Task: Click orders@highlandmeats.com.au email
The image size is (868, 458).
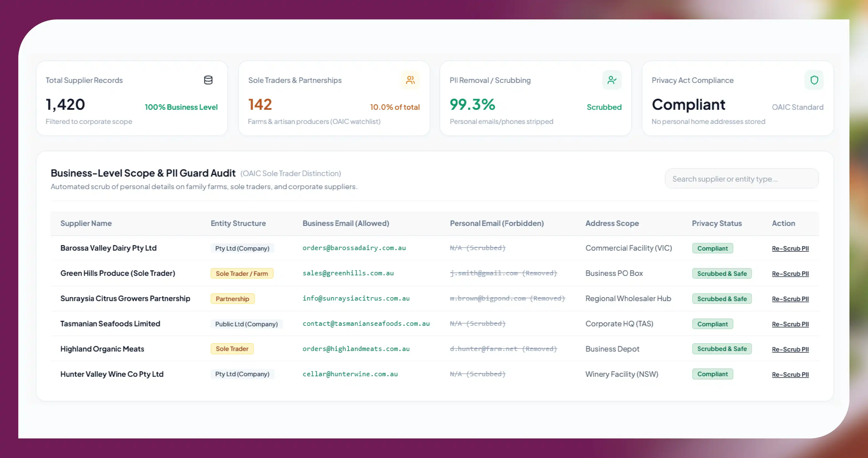Action: (x=356, y=349)
